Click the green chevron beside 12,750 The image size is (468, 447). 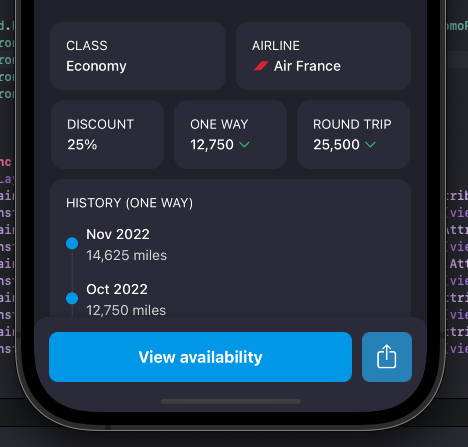[244, 145]
